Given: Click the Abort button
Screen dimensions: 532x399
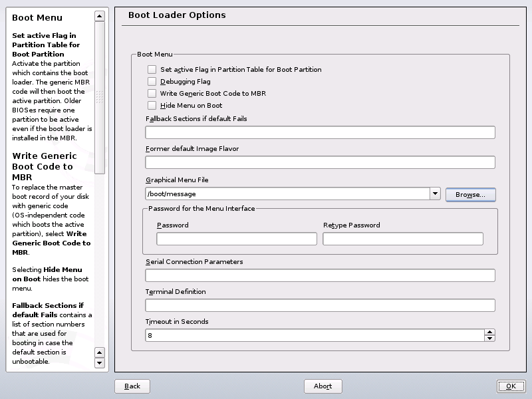Looking at the screenshot, I should click(323, 386).
